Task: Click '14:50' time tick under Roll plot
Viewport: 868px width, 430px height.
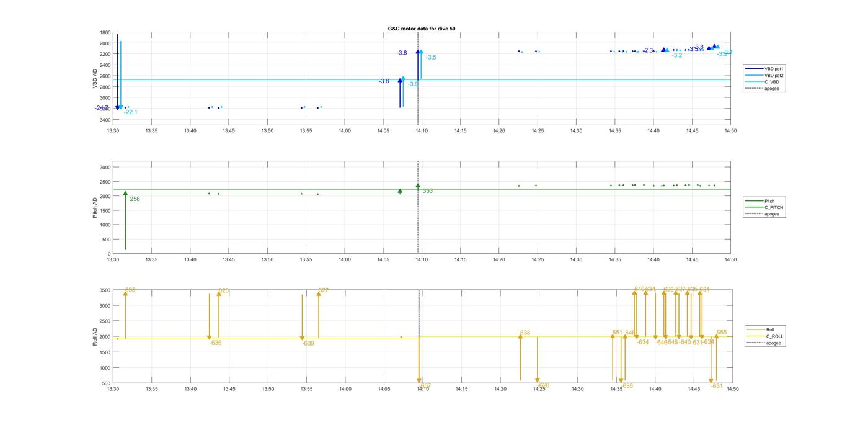Action: pos(732,389)
